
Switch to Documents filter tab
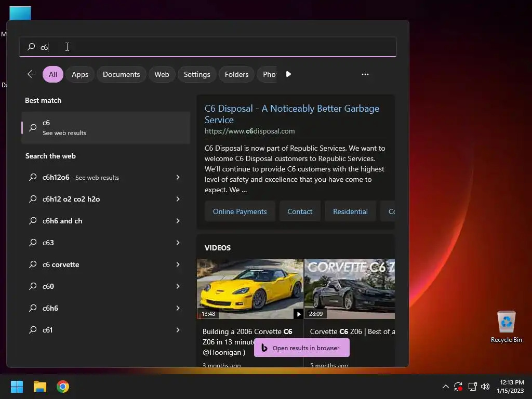click(122, 74)
